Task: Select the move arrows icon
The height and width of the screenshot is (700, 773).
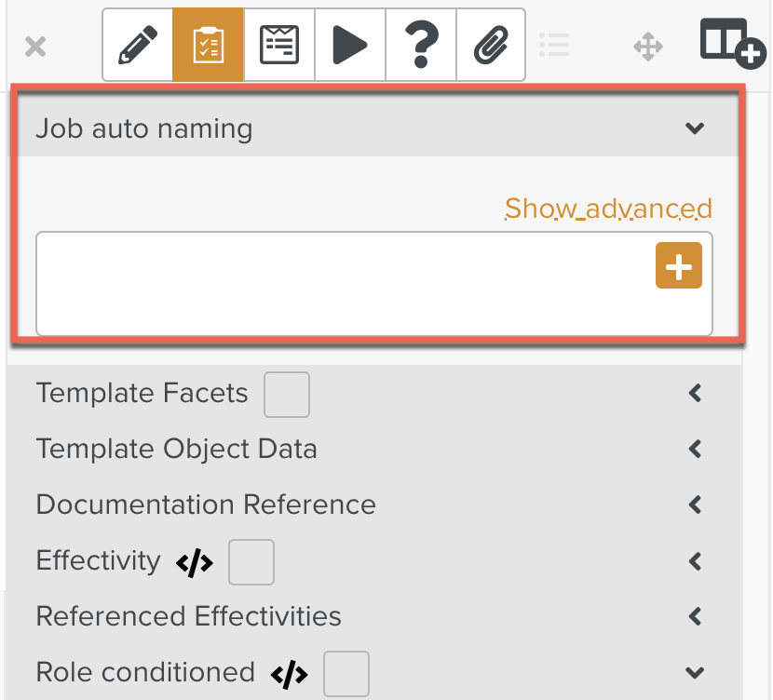Action: 648,44
